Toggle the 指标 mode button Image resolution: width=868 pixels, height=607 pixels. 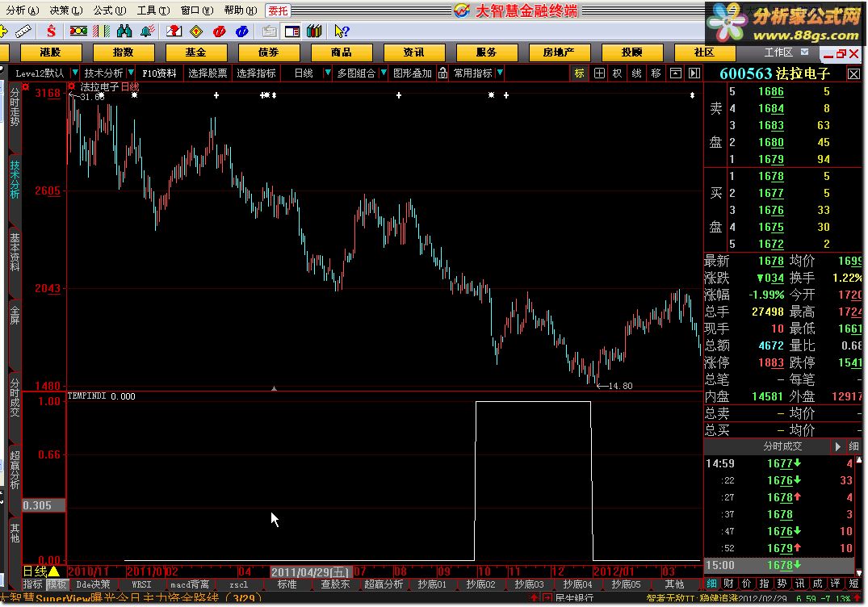tap(32, 584)
